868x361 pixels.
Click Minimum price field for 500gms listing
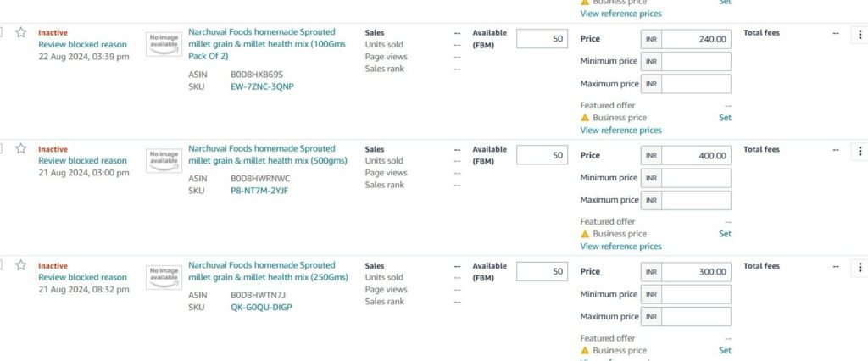pos(697,178)
